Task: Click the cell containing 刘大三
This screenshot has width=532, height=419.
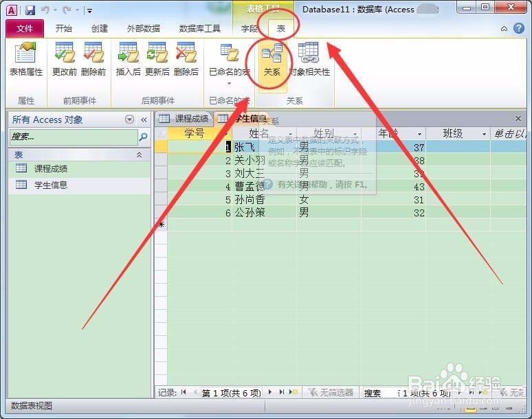Action: (265, 174)
